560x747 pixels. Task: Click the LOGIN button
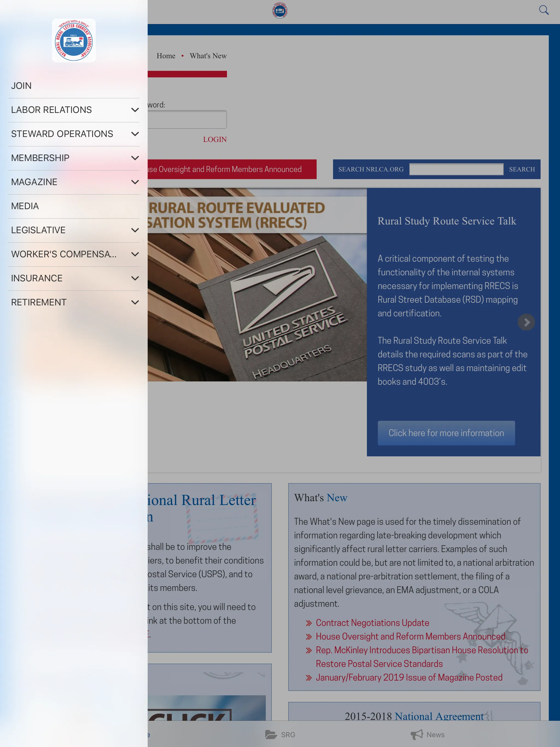tap(215, 140)
